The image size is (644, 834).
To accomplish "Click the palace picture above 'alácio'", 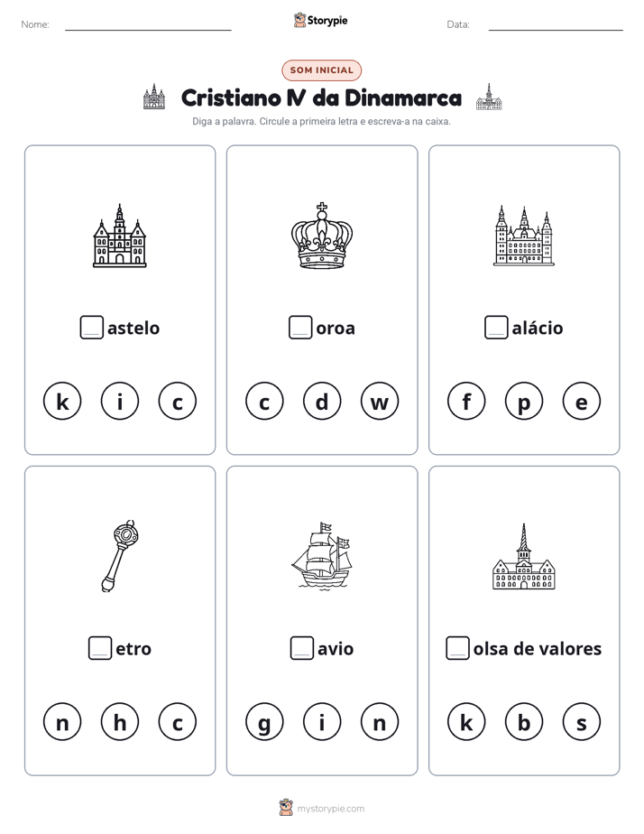I will click(x=524, y=236).
